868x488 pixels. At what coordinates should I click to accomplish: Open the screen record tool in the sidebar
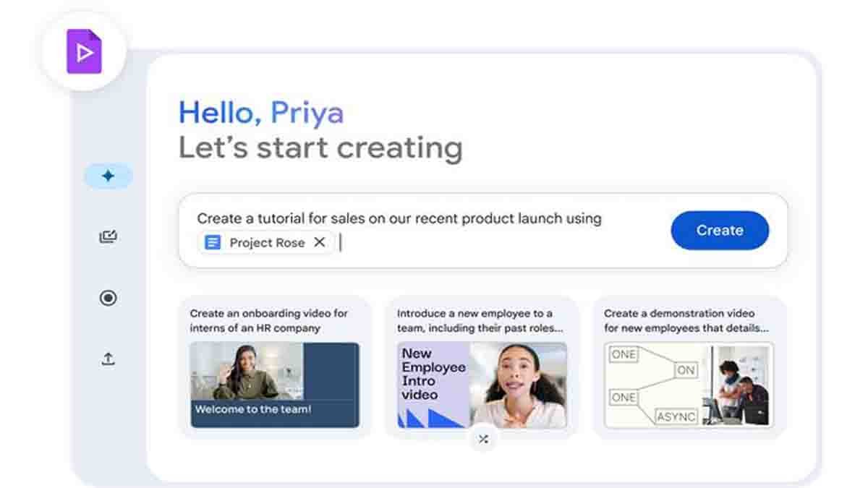(x=107, y=298)
